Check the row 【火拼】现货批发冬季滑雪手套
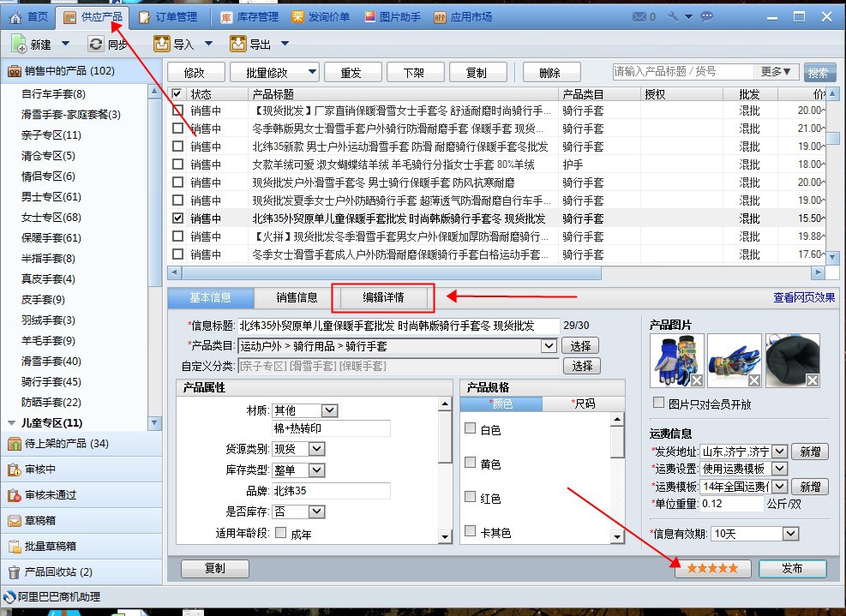 [177, 236]
